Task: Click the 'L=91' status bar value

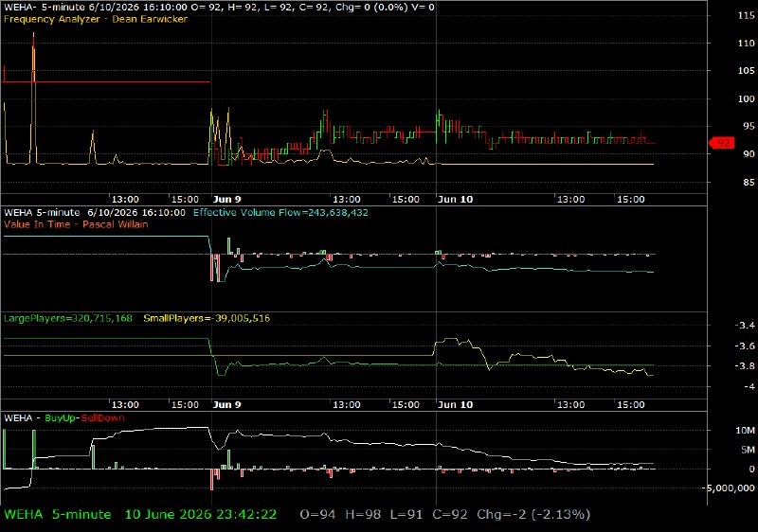Action: tap(406, 515)
